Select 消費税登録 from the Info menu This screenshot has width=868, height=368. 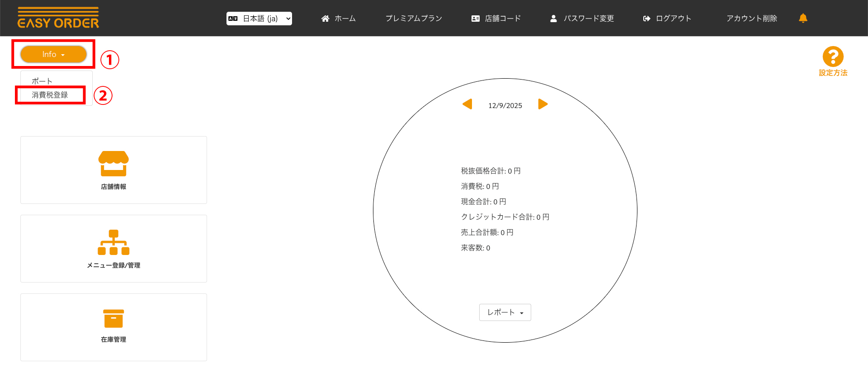pyautogui.click(x=50, y=95)
